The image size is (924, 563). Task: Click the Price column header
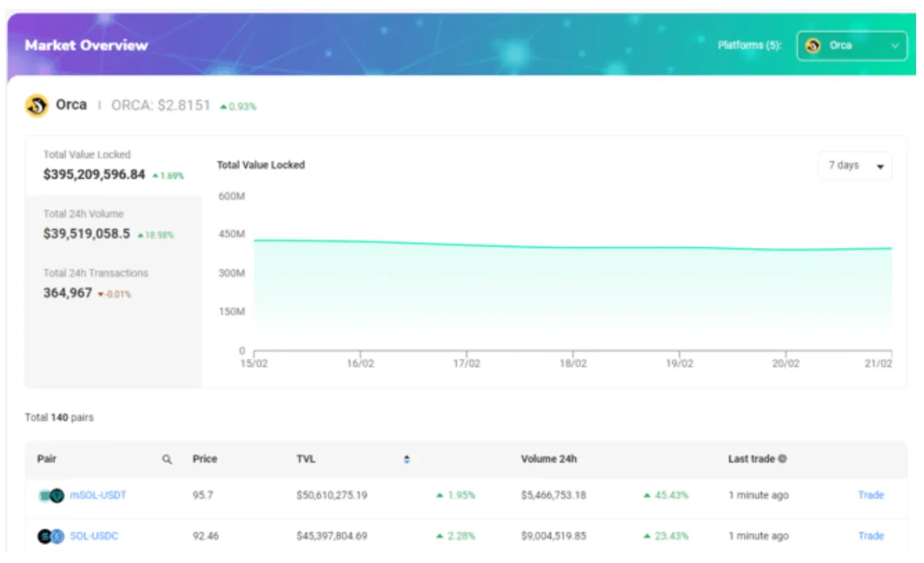pyautogui.click(x=205, y=459)
